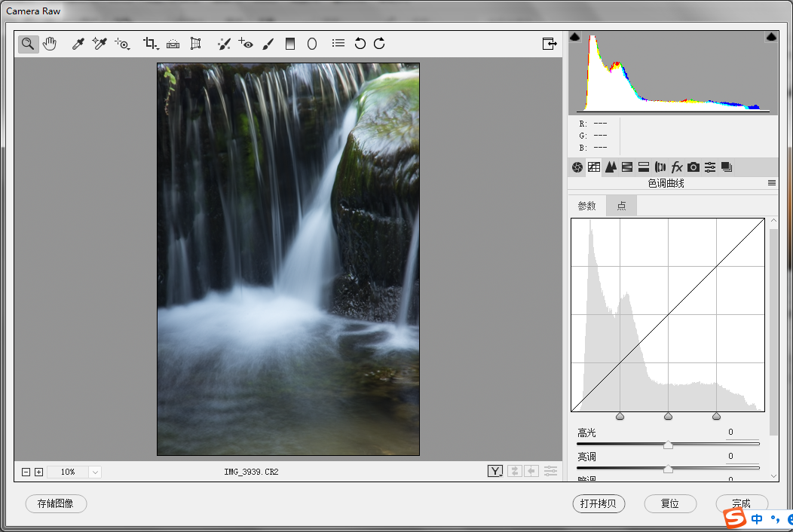Select the Adjustment Brush tool

point(268,44)
